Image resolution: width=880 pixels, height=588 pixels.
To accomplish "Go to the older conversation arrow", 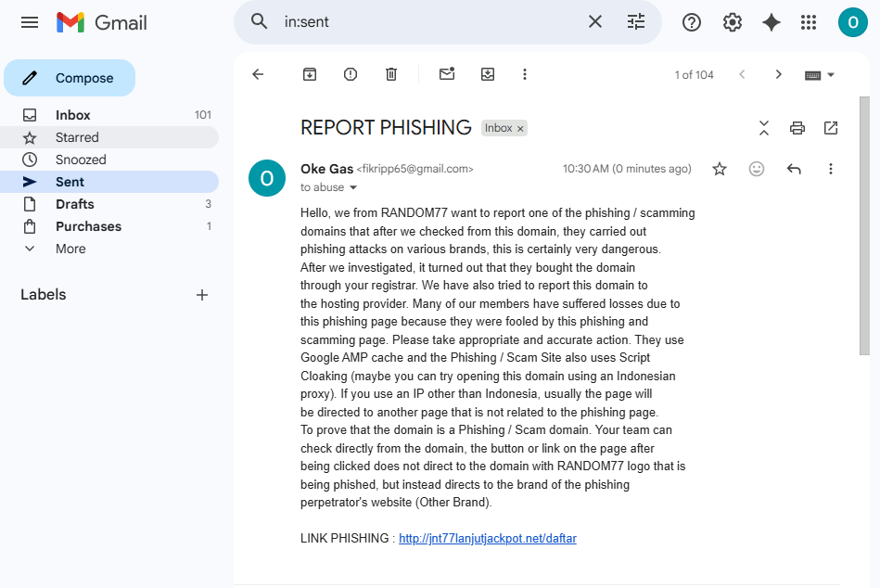I will click(x=778, y=74).
